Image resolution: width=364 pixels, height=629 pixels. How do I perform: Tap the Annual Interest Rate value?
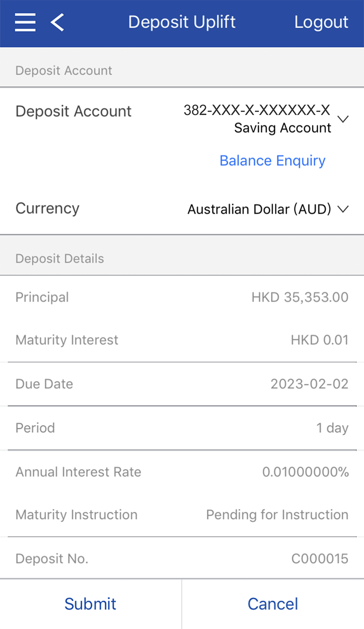tap(305, 472)
